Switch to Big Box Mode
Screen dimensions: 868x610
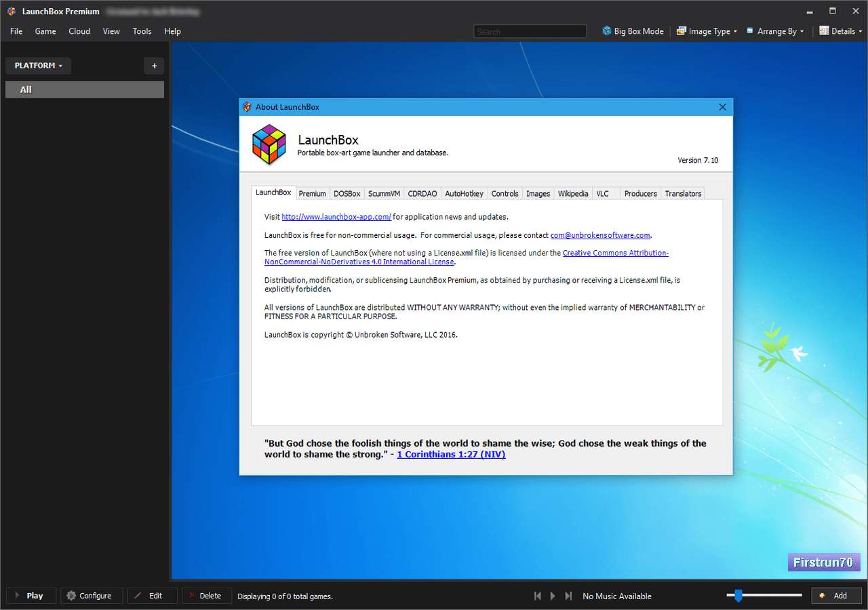[633, 31]
